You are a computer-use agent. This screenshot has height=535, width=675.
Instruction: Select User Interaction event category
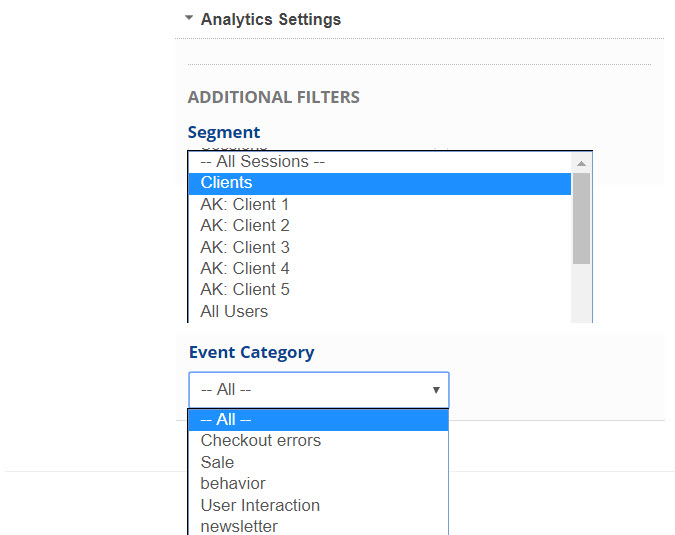(x=260, y=505)
